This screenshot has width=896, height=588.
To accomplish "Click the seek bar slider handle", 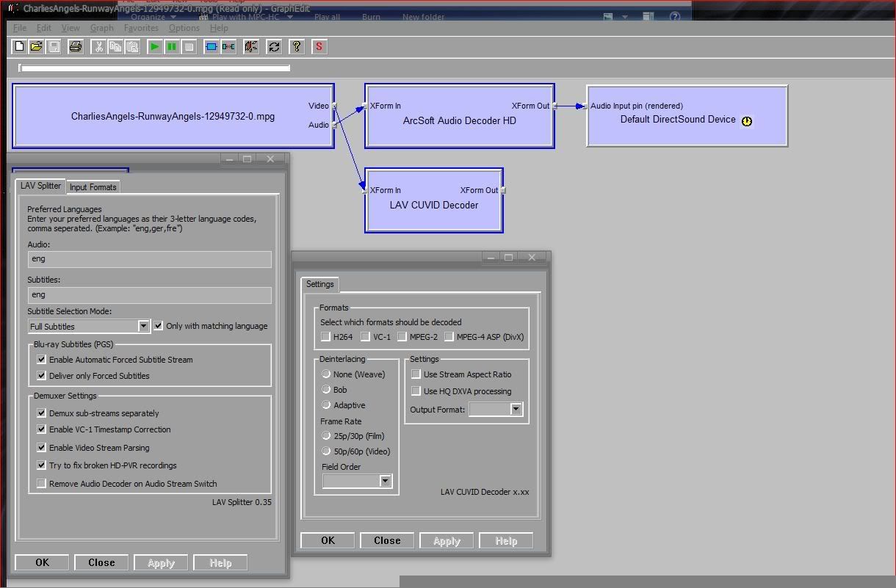I will tap(21, 68).
